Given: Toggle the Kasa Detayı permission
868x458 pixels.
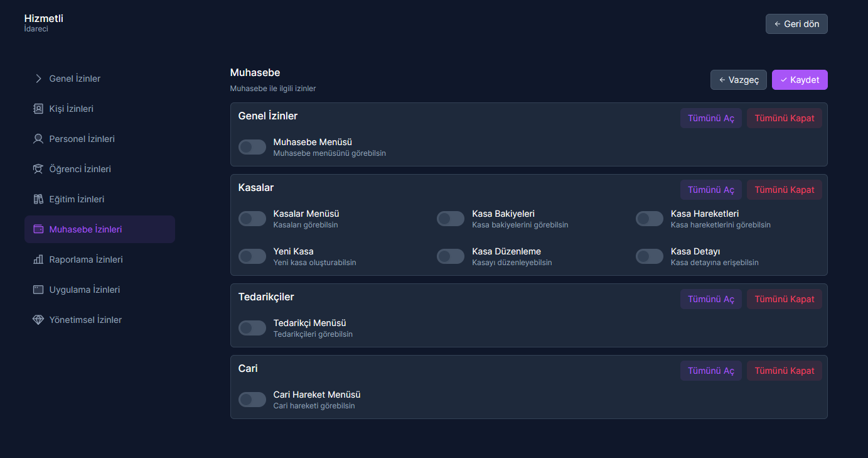Looking at the screenshot, I should (650, 256).
